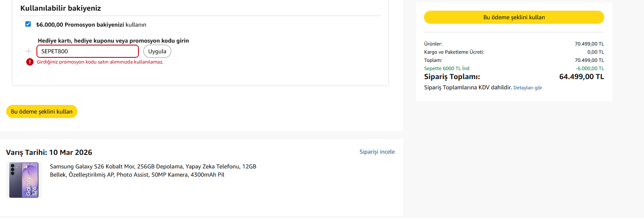Click the plus icon beside the promo field

coord(29,51)
